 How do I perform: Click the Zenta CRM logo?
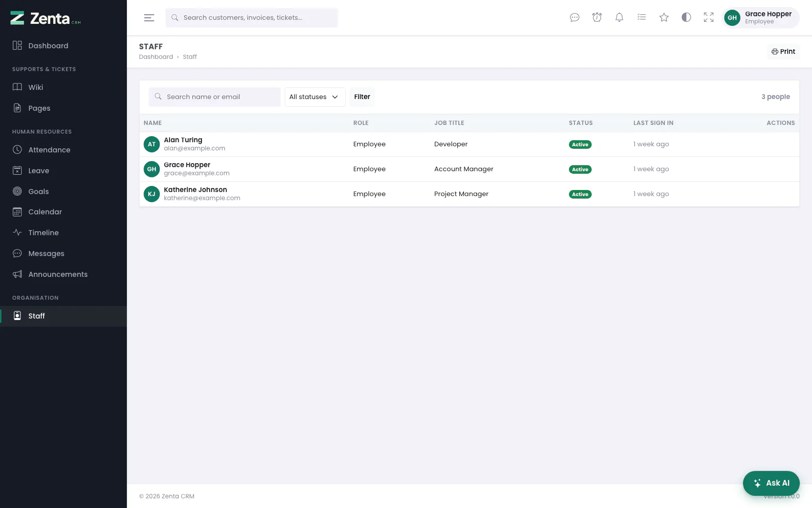(x=46, y=18)
